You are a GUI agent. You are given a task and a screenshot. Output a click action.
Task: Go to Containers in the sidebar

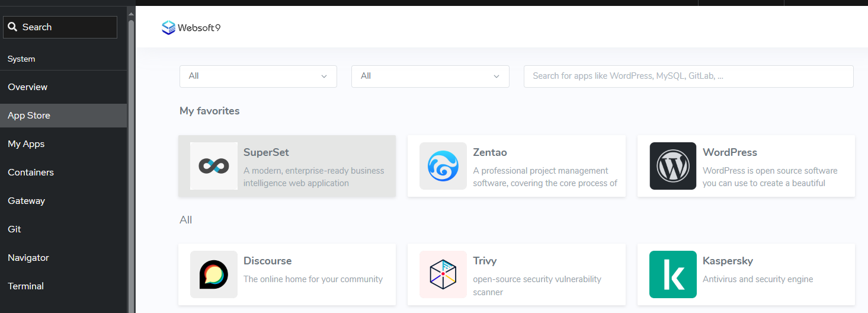(x=31, y=173)
